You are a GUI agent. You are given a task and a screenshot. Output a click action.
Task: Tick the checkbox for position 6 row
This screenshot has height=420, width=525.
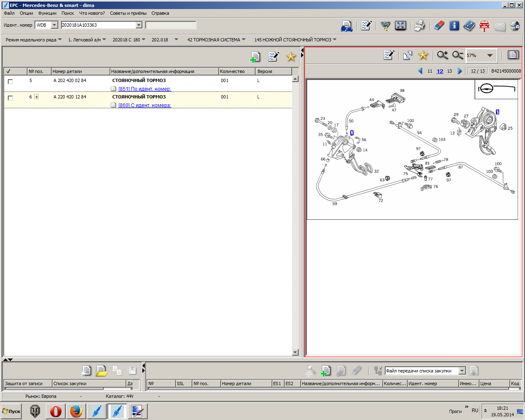pyautogui.click(x=10, y=98)
